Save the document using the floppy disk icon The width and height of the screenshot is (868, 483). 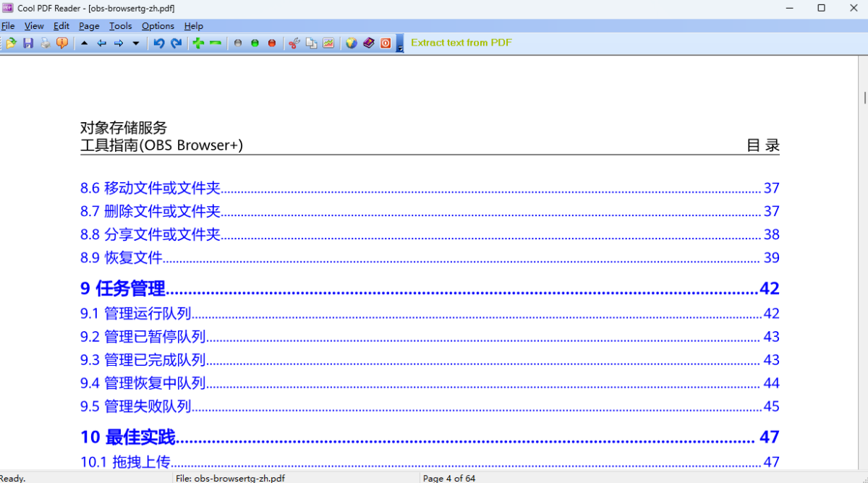pos(28,43)
